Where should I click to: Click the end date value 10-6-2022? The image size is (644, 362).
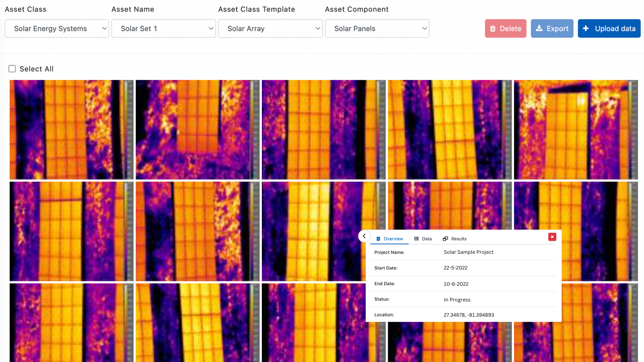456,284
